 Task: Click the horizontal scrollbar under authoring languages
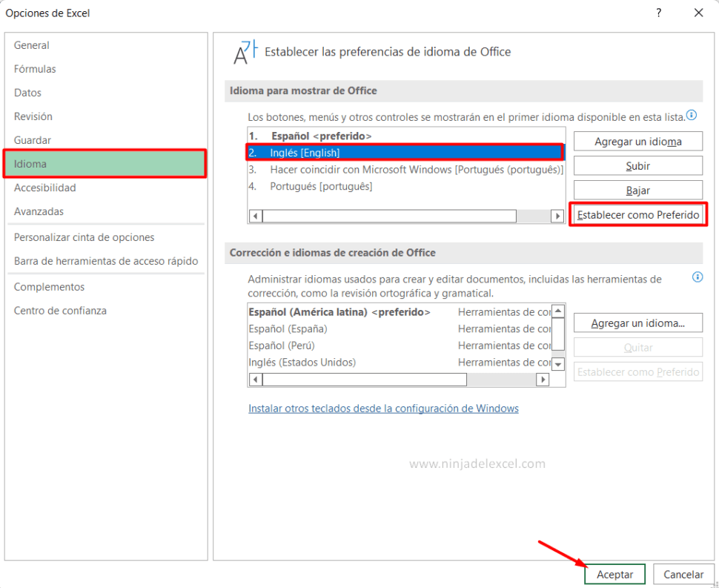click(x=400, y=379)
